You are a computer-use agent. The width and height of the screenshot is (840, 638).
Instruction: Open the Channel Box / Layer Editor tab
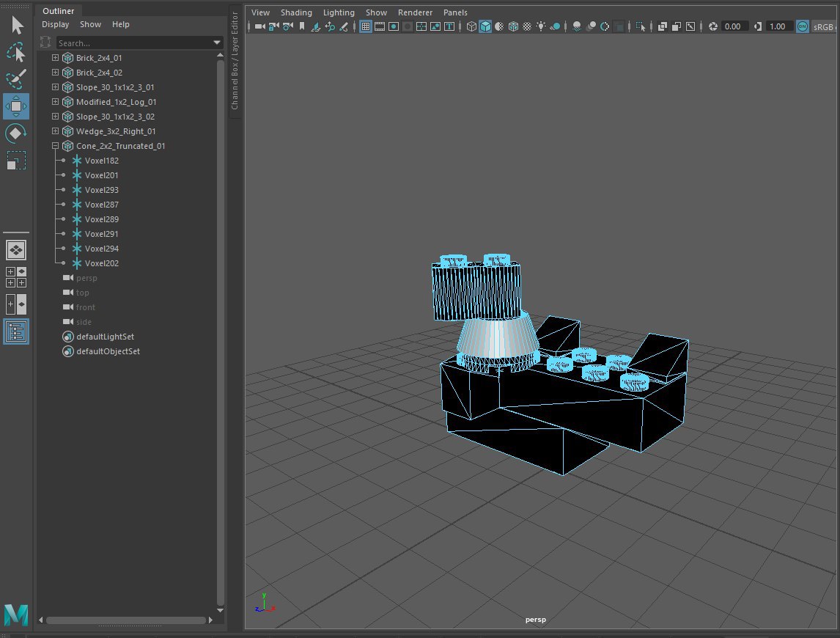pyautogui.click(x=235, y=60)
